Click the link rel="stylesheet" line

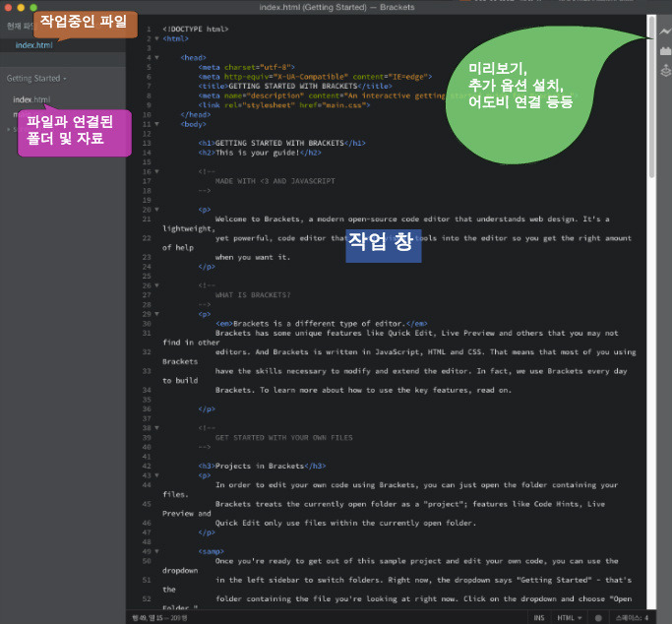point(284,105)
